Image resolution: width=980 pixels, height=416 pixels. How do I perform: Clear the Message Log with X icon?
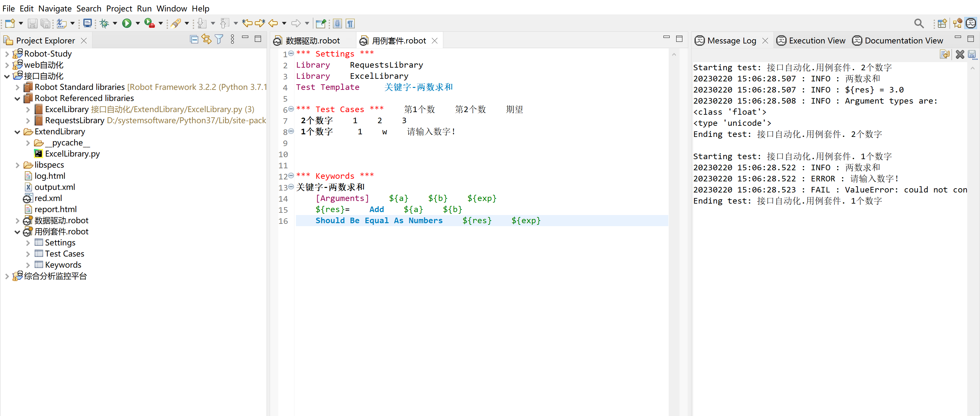click(x=960, y=55)
